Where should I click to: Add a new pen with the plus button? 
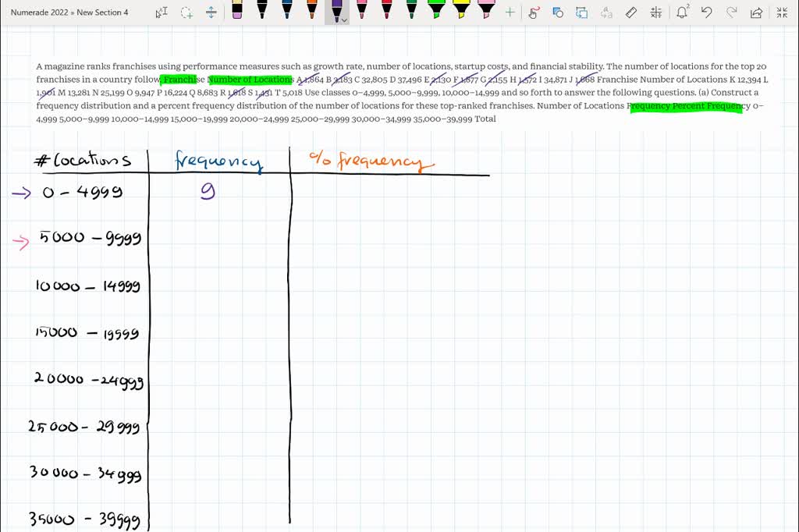pyautogui.click(x=510, y=11)
